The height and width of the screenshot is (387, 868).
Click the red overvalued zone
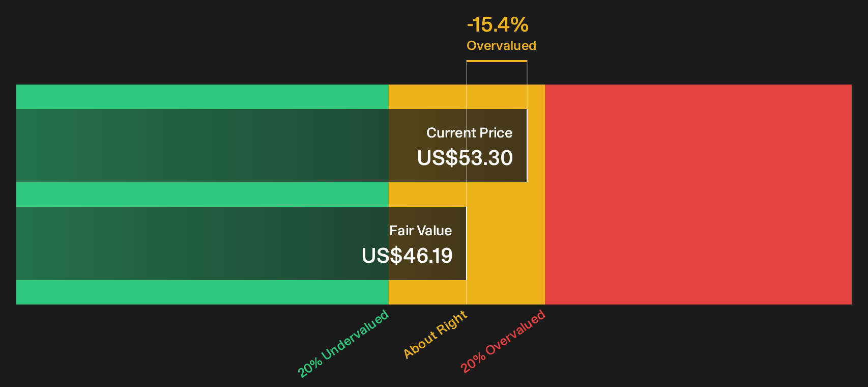coord(698,195)
